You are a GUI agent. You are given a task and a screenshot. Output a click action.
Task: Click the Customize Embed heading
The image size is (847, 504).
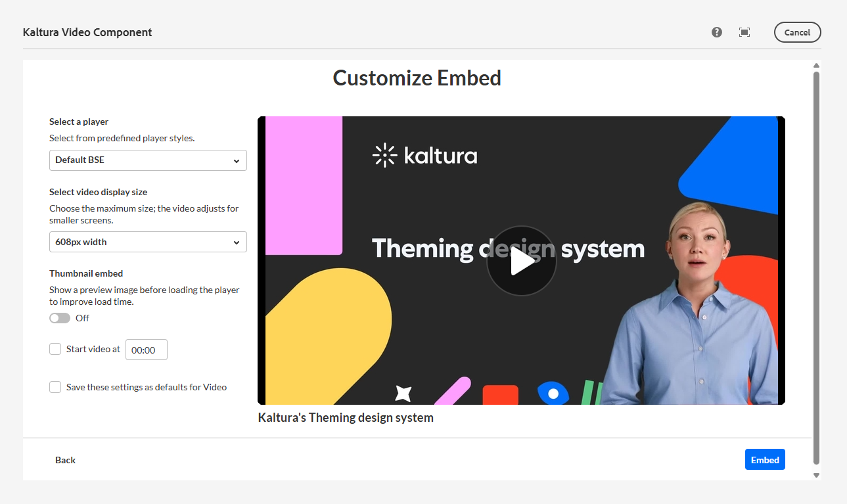point(417,78)
